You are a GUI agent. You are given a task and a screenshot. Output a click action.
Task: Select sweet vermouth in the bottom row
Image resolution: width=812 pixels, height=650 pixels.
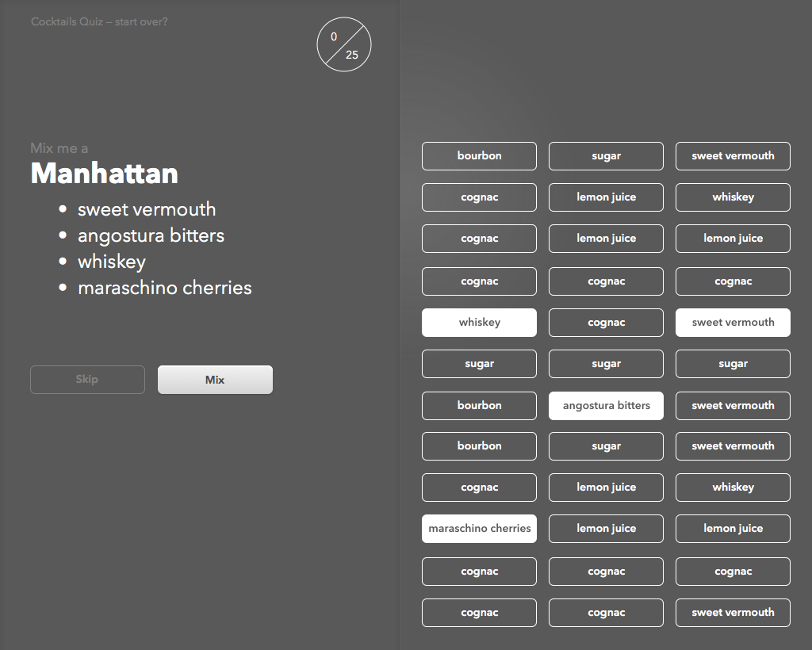click(733, 613)
